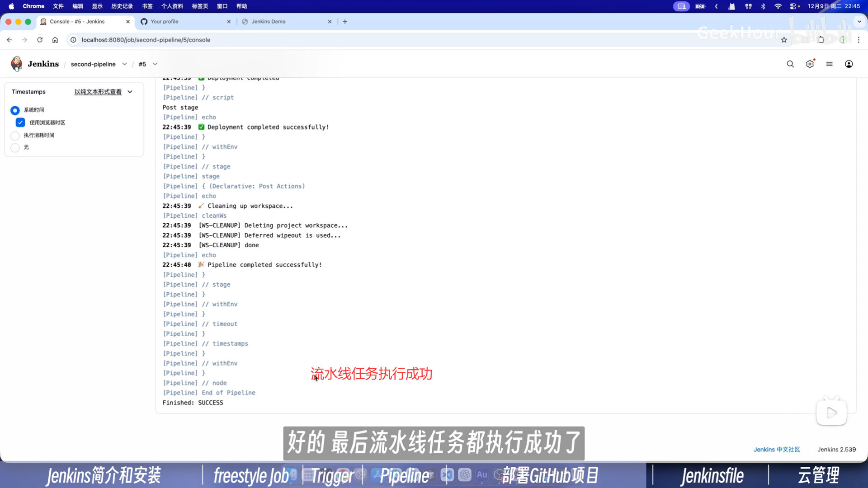Expand dropdown beside 以纯文本形式查看
The image size is (868, 488).
click(130, 92)
